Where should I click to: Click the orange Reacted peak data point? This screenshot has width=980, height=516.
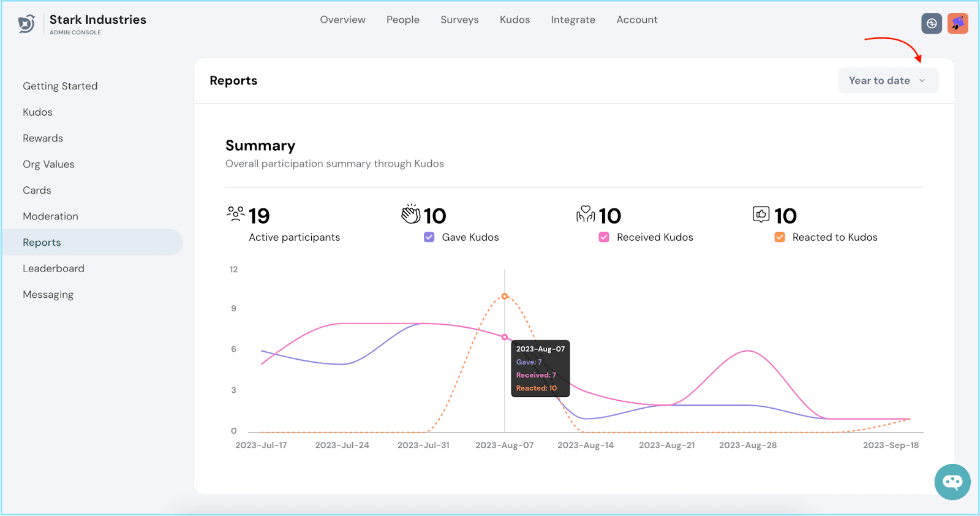[505, 296]
